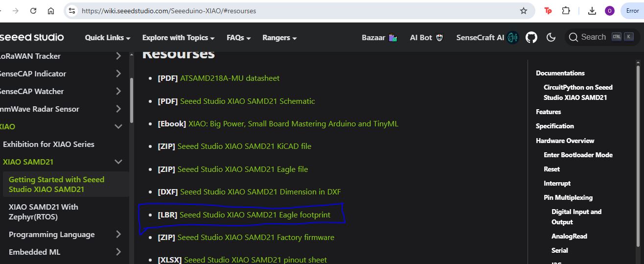Open browser downloads icon
This screenshot has width=644, height=264.
pos(592,10)
